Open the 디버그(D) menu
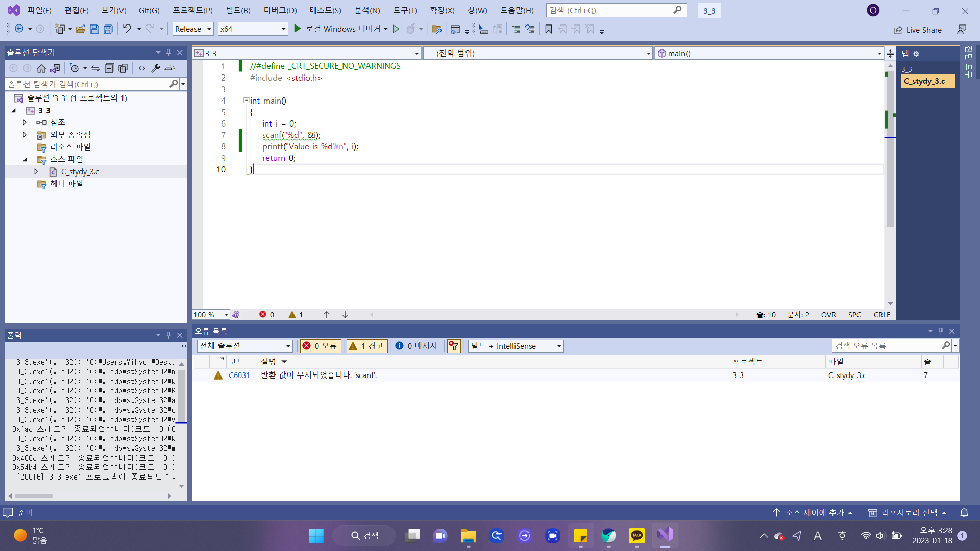980x551 pixels. click(280, 10)
